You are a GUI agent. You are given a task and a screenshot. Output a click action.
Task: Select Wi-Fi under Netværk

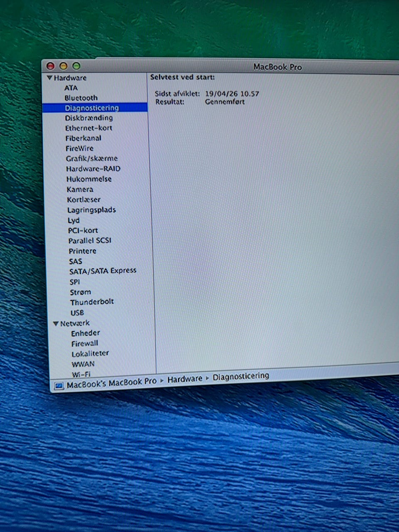pos(81,374)
